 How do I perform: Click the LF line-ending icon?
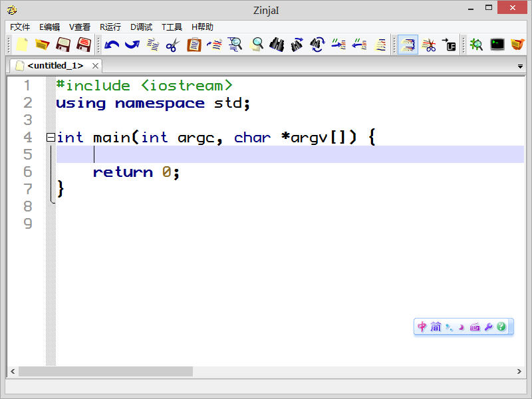tap(450, 45)
